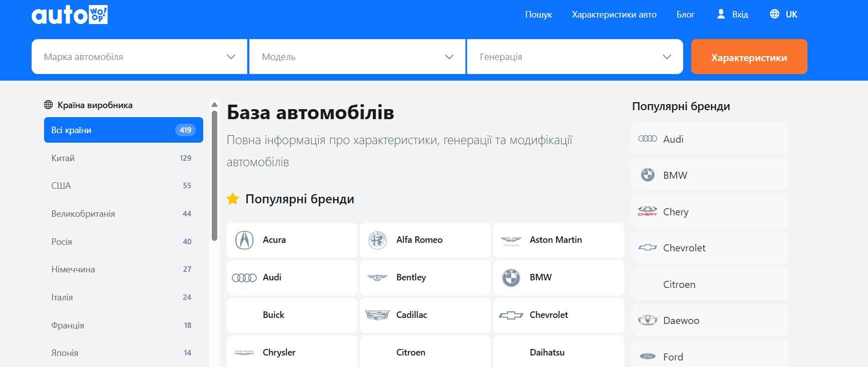Open the Марка автомобіля dropdown
The height and width of the screenshot is (367, 868).
coord(139,57)
